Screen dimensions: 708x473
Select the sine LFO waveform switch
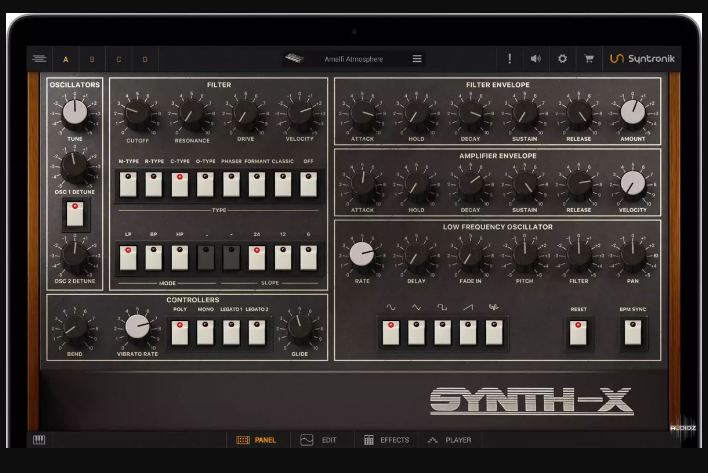pos(391,333)
